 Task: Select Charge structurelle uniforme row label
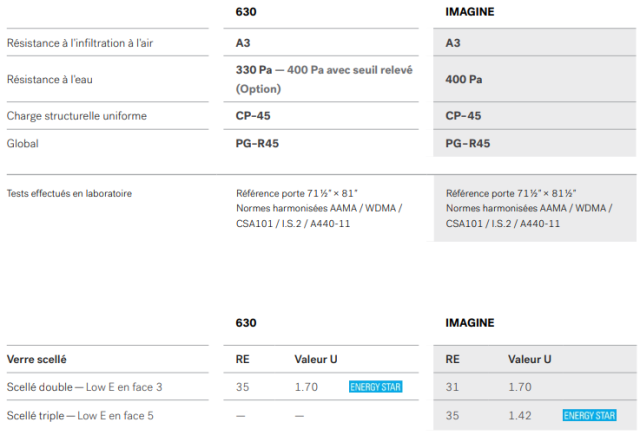(77, 116)
